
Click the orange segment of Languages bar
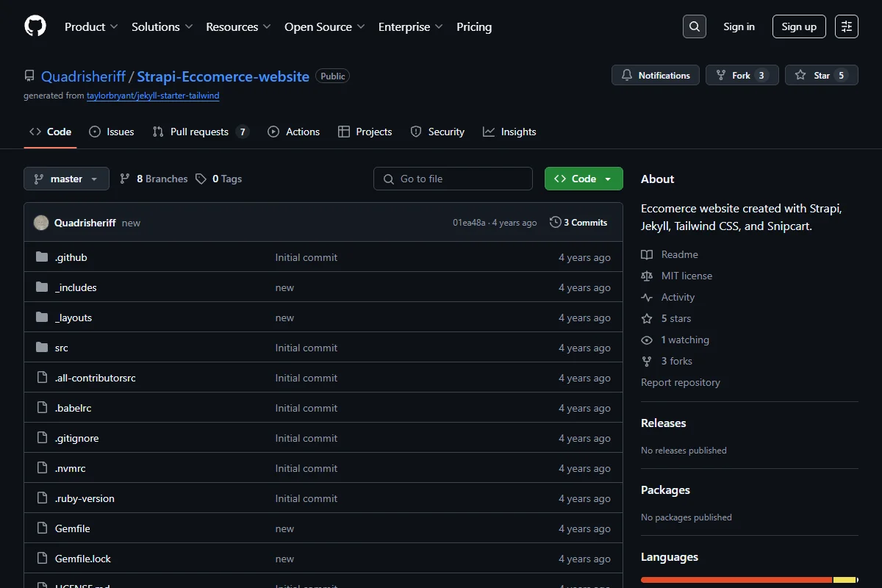tap(736, 580)
